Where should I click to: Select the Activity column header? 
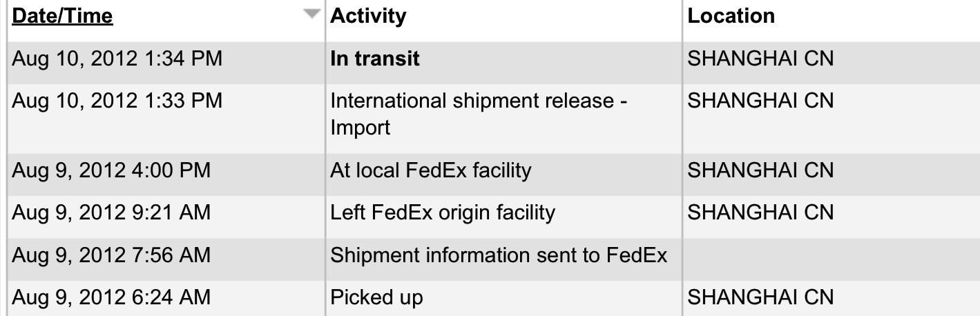tap(368, 16)
